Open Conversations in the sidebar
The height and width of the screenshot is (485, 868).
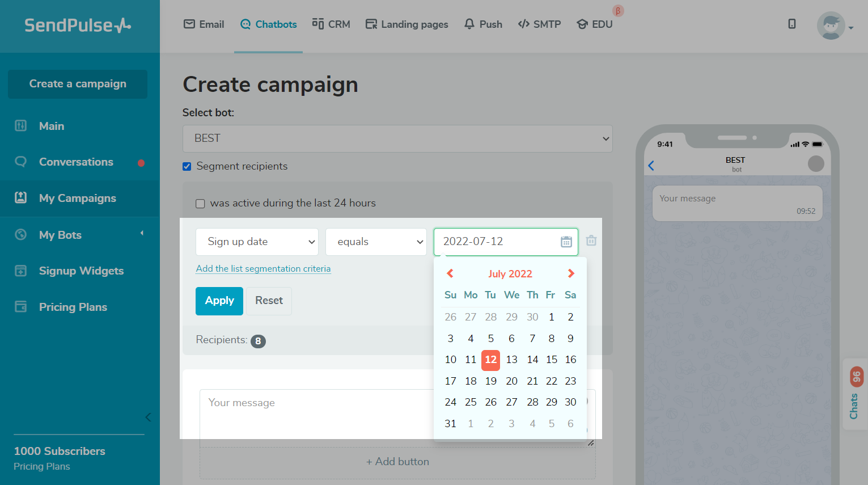point(76,162)
